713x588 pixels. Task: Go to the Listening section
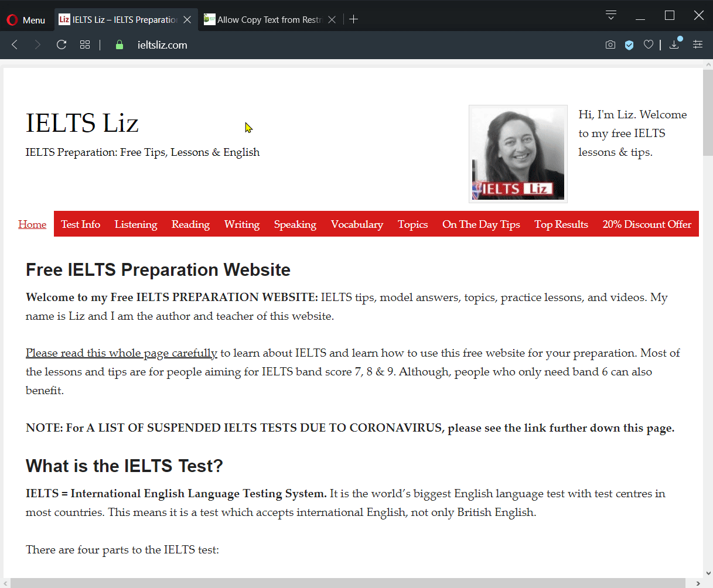[136, 224]
